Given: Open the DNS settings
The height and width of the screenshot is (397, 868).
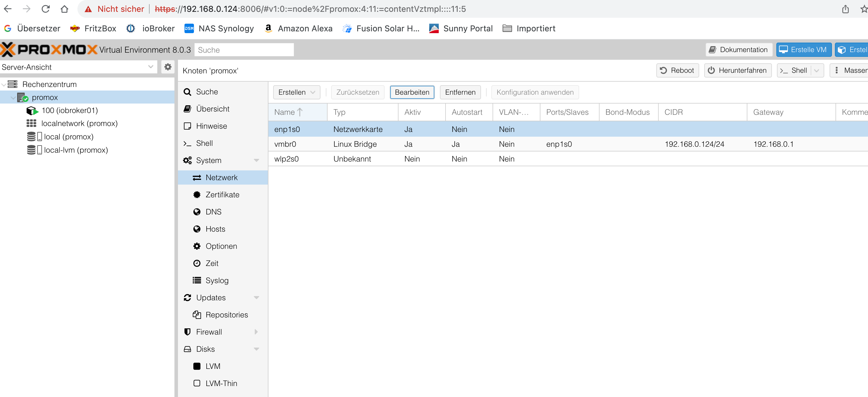Looking at the screenshot, I should tap(213, 212).
